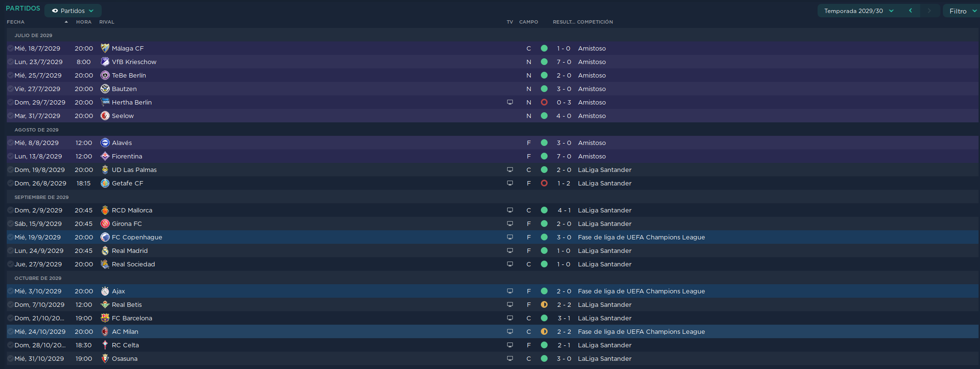Click the OCTUBRE DE 2029 month header
This screenshot has width=980, height=369.
tap(38, 278)
